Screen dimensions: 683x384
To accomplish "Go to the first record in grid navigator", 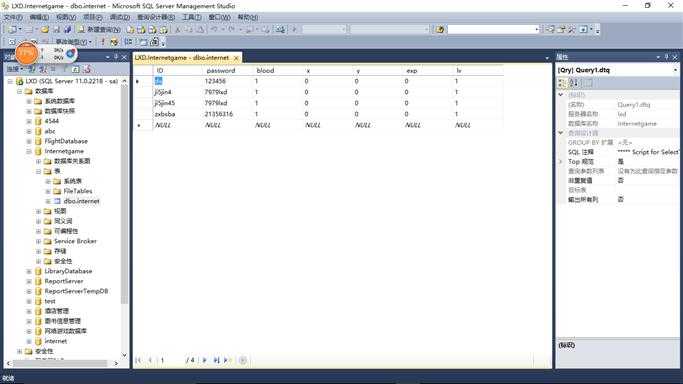I will (138, 360).
